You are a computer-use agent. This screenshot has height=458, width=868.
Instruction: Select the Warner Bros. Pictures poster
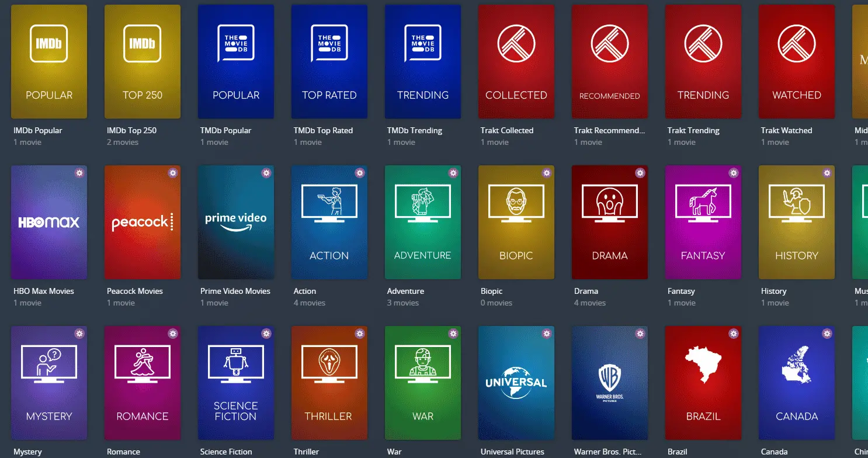pos(610,383)
